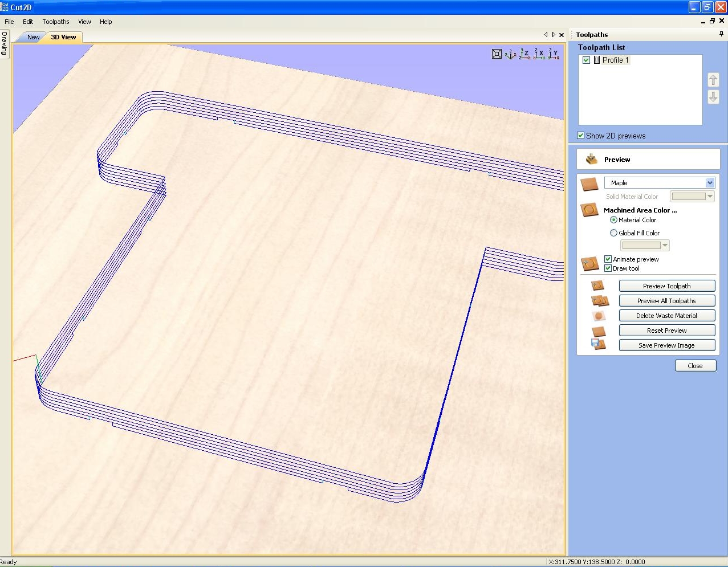Click the Preview All Toolpaths button
The image size is (728, 567).
click(666, 301)
